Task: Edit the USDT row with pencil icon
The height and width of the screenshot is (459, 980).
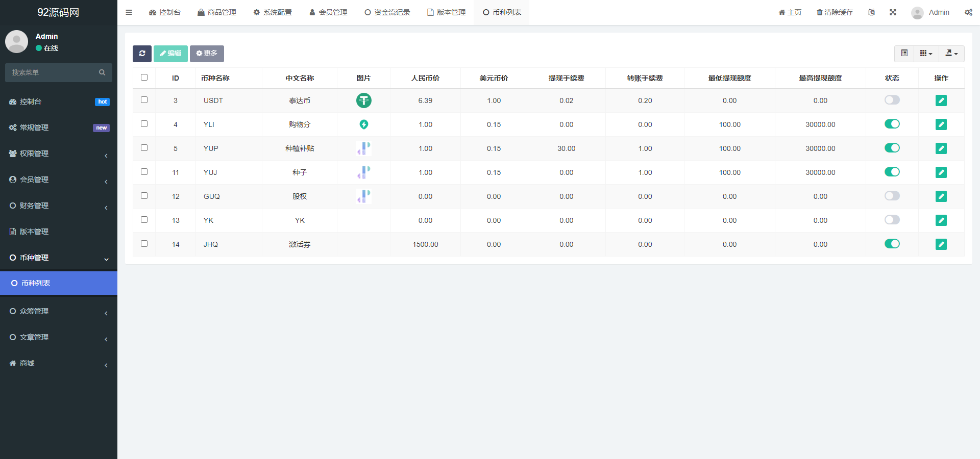Action: (x=941, y=100)
